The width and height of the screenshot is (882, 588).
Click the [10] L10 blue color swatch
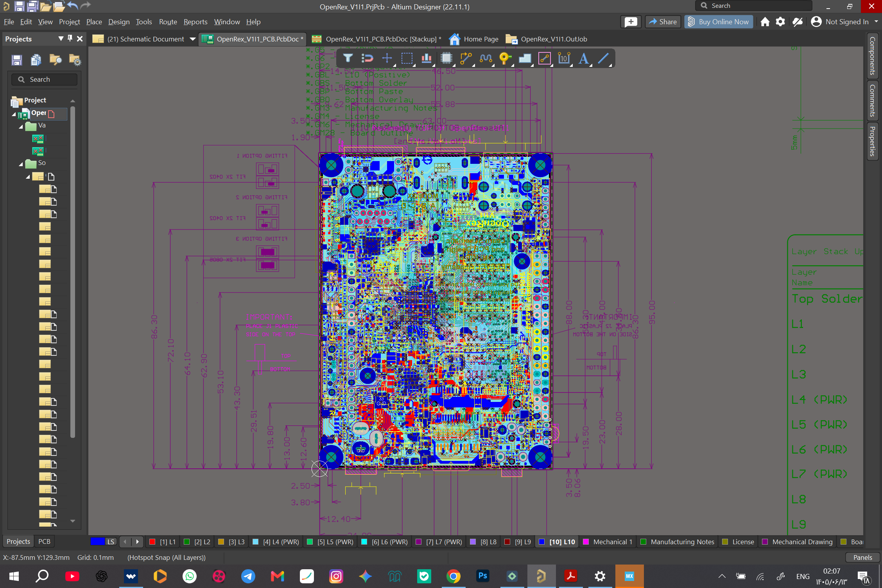pyautogui.click(x=542, y=542)
